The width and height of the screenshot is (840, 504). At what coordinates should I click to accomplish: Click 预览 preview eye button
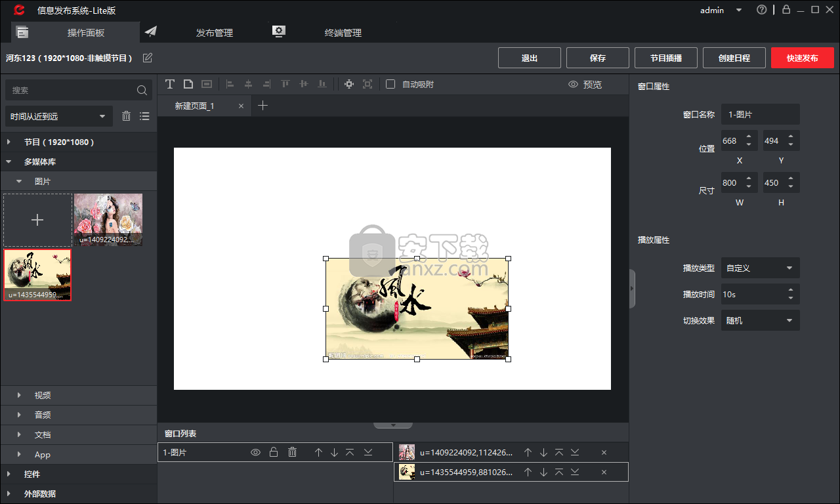[x=585, y=84]
